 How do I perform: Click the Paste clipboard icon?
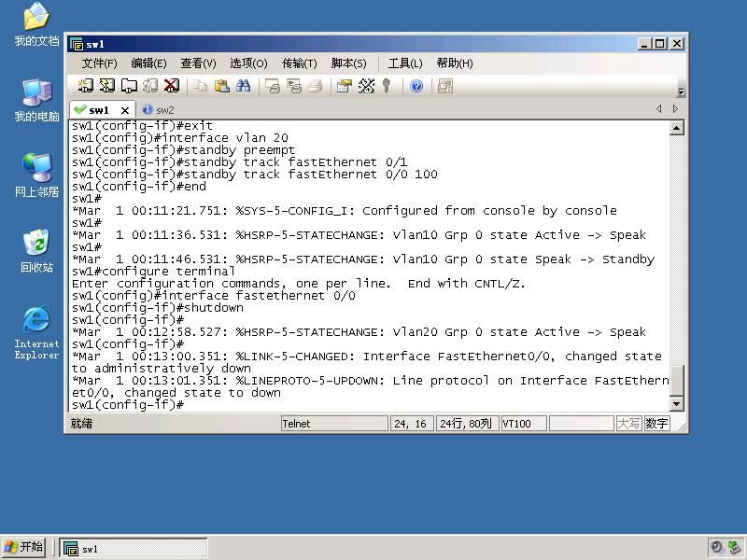222,86
